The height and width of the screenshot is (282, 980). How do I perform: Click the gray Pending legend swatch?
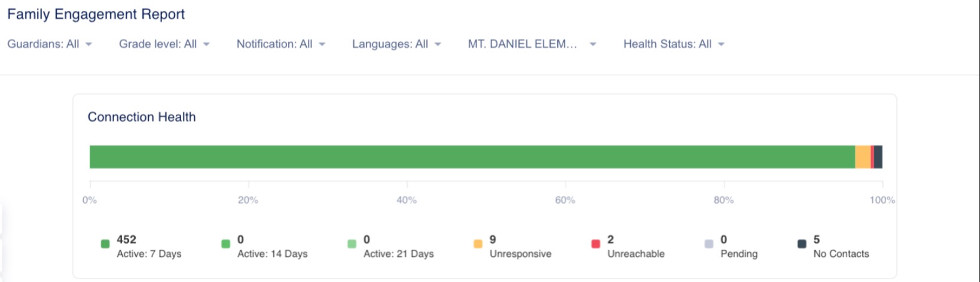(709, 244)
